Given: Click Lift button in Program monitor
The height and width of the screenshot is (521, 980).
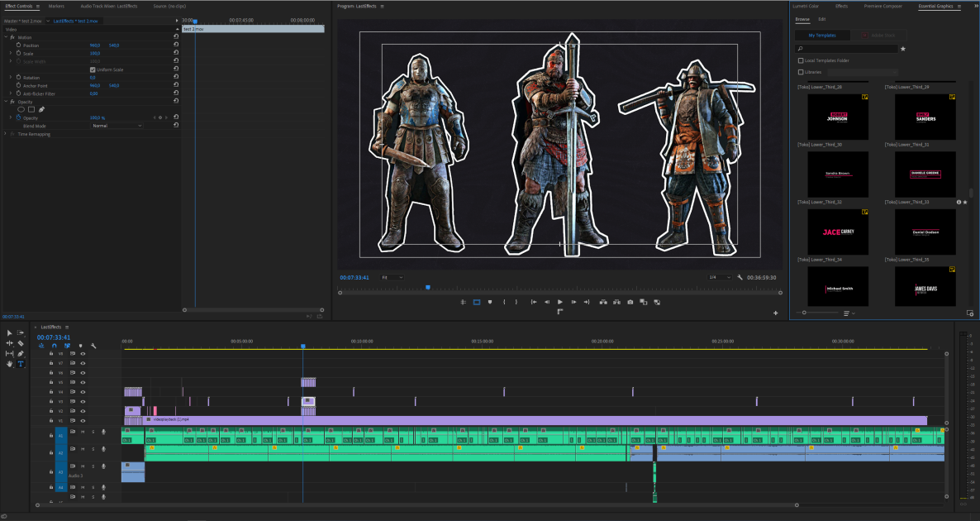Looking at the screenshot, I should 603,302.
